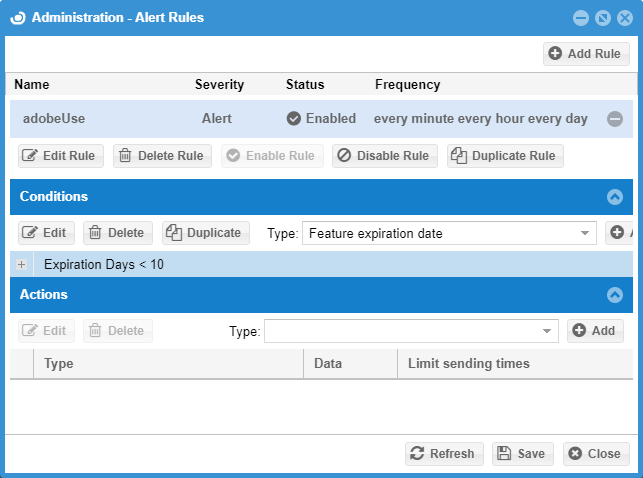Screen dimensions: 643x478
Task: Collapse the Conditions panel
Action: click(x=615, y=197)
